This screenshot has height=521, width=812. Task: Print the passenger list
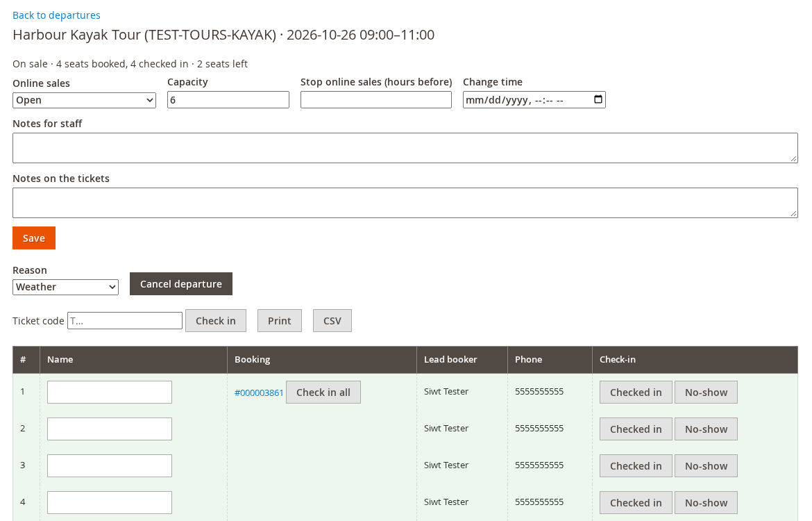(x=279, y=321)
